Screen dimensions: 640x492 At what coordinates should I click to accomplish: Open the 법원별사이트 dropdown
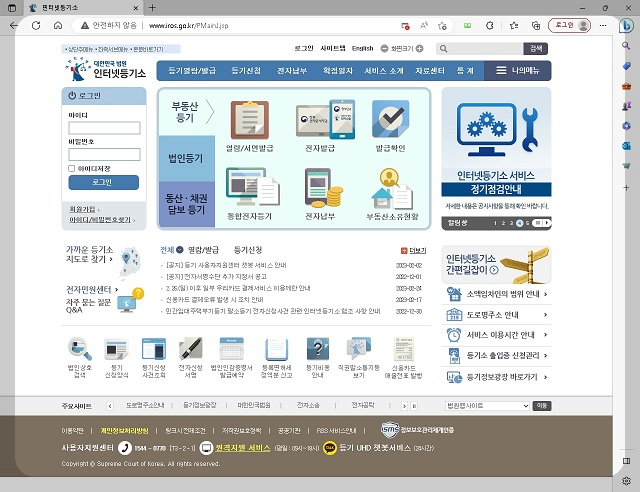click(487, 406)
